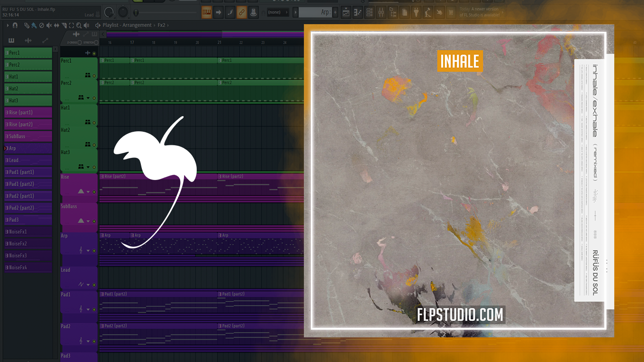This screenshot has width=644, height=362.
Task: Open the Playlist view from top toolbar
Action: 346,12
